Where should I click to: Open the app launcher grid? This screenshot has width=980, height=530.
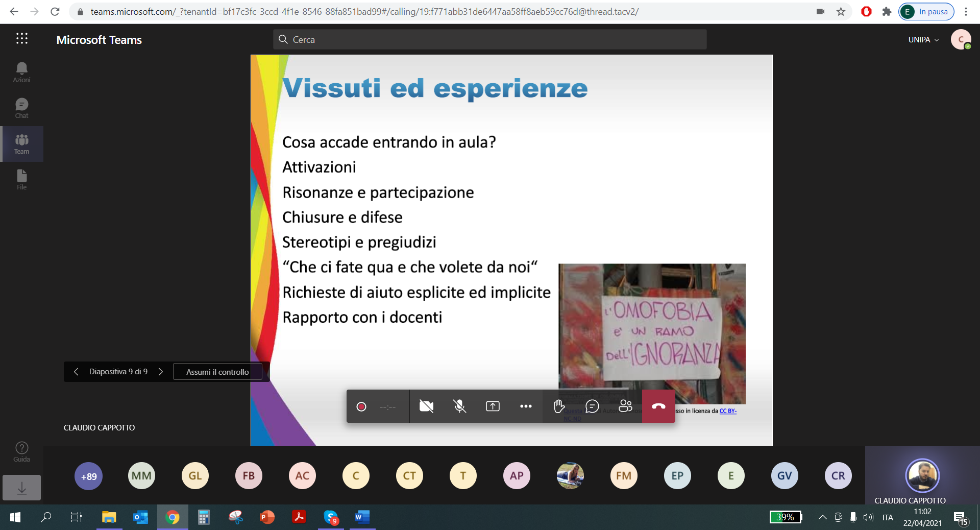click(x=21, y=39)
